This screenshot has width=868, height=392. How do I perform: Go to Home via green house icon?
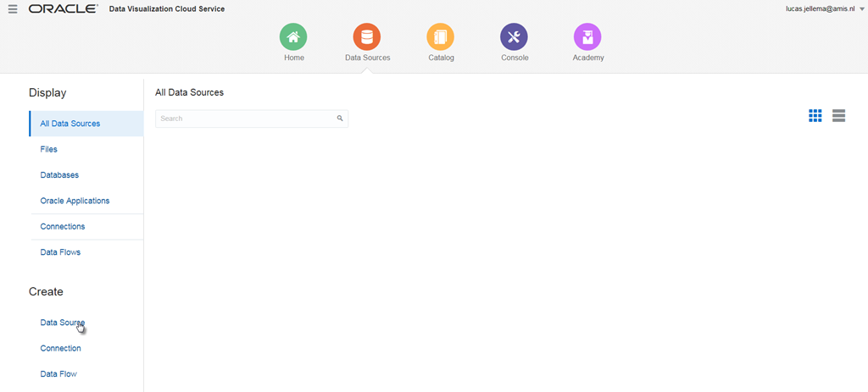coord(293,37)
